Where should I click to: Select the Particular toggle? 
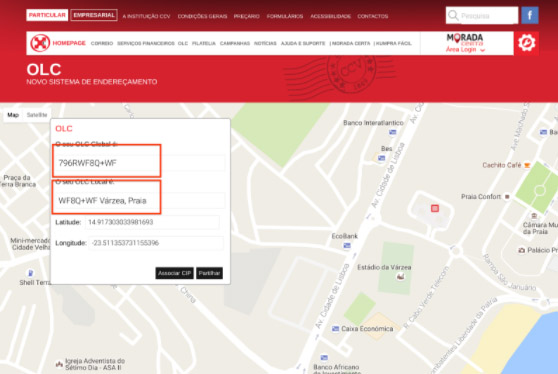(x=47, y=15)
